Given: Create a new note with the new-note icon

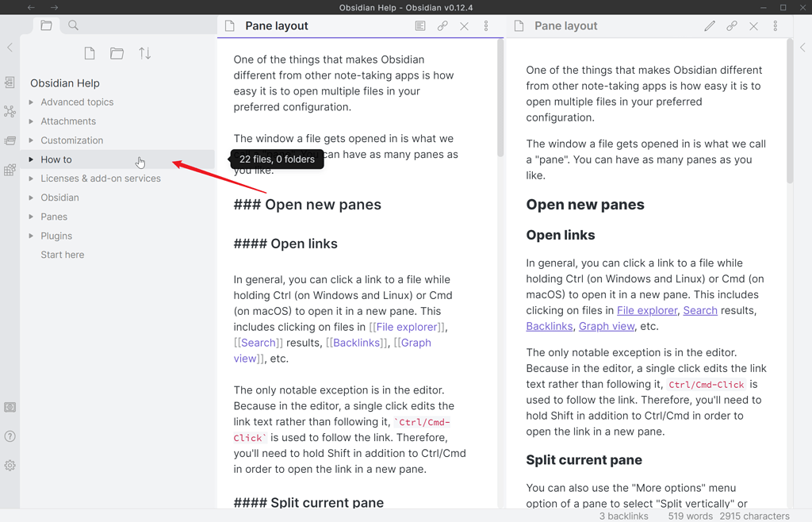Looking at the screenshot, I should point(89,53).
